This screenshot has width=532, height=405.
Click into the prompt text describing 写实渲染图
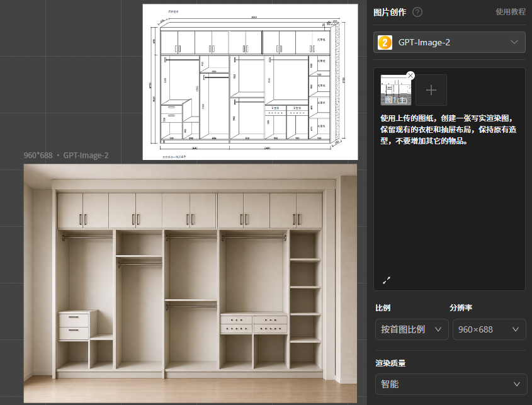click(448, 129)
